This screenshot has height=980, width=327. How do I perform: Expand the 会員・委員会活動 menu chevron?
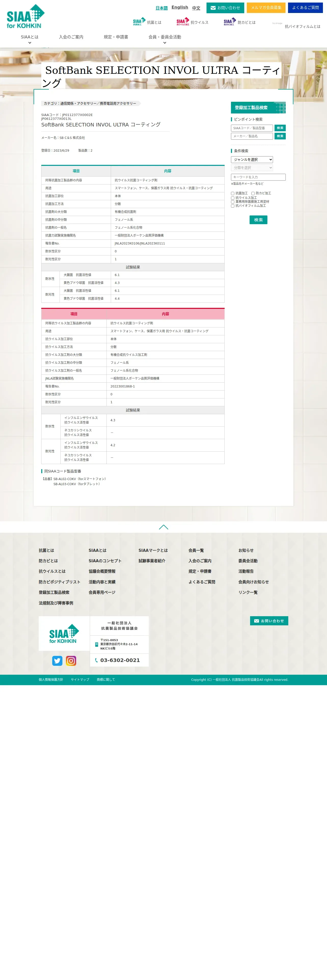[x=165, y=42]
